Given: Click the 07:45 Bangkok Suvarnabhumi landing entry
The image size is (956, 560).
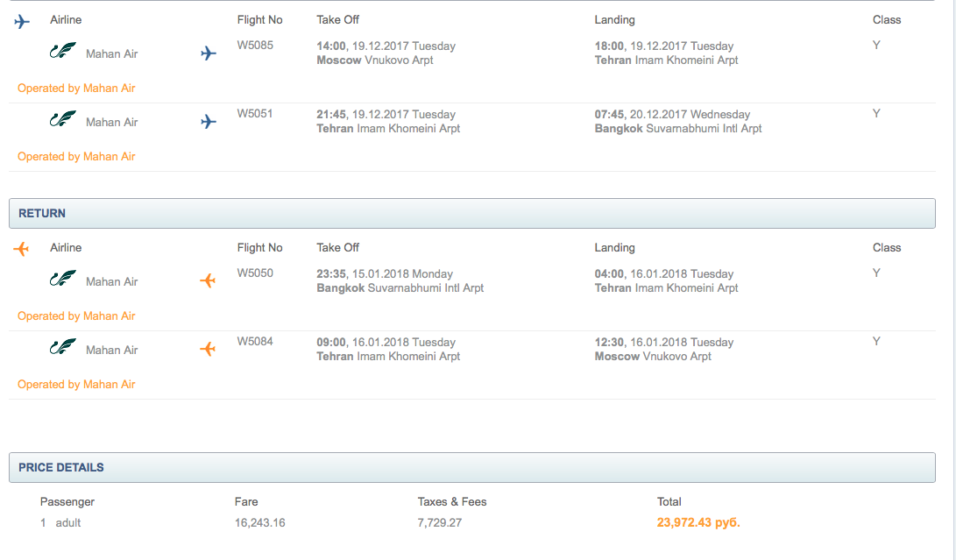Looking at the screenshot, I should [x=610, y=115].
